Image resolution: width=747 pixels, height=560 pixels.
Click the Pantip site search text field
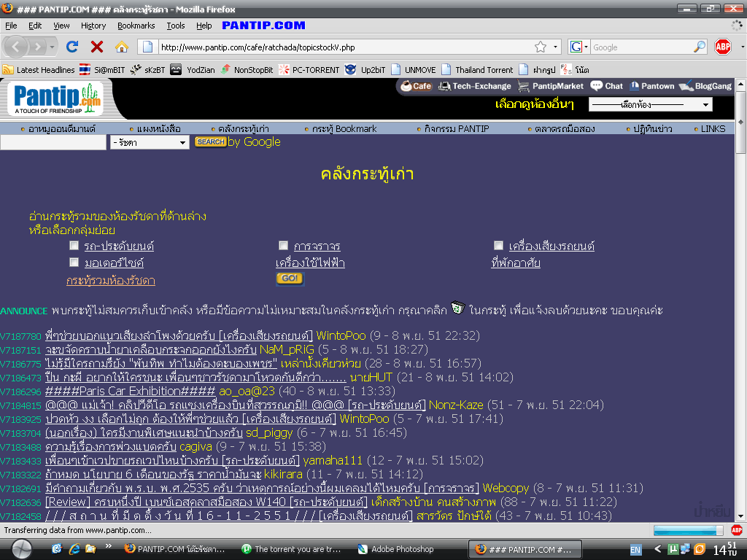[x=53, y=143]
